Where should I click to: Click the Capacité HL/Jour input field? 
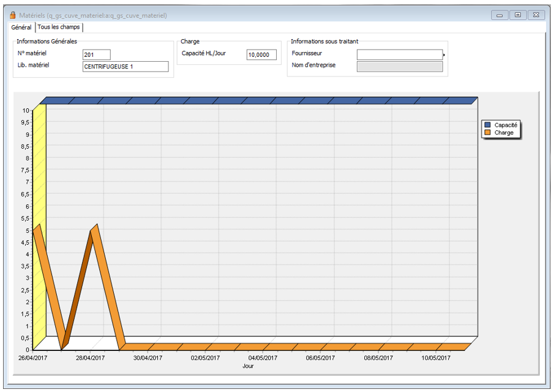click(x=262, y=55)
